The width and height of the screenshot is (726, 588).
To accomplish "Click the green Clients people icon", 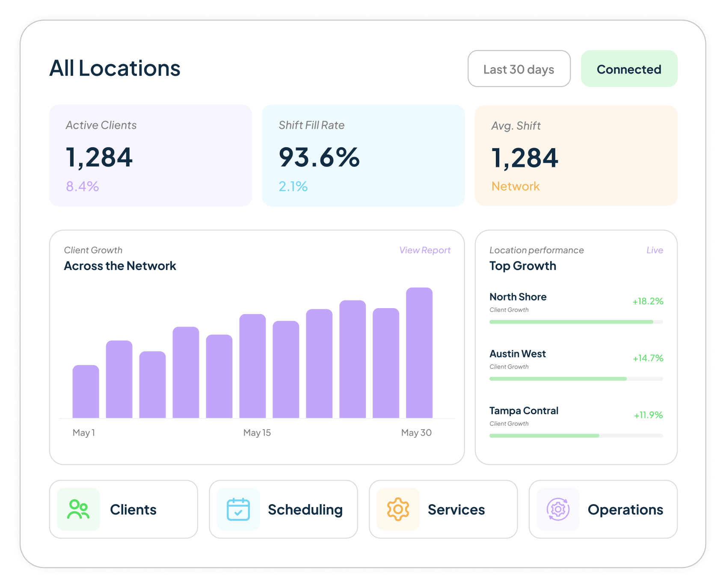I will click(x=78, y=509).
